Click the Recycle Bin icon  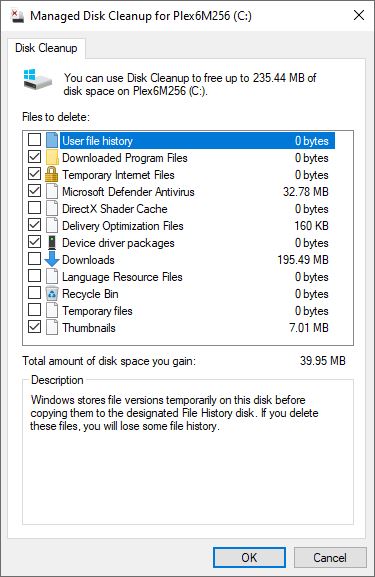tap(52, 294)
